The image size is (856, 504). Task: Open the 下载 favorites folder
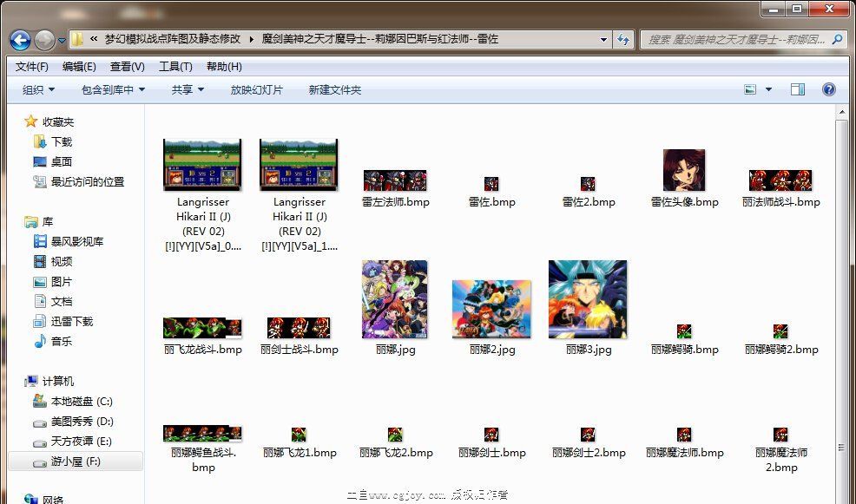click(x=52, y=141)
